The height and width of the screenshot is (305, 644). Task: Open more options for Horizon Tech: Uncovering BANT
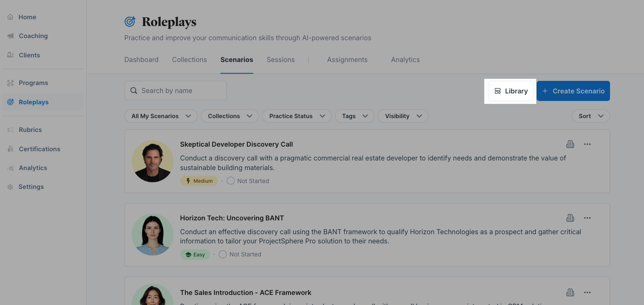pos(587,218)
